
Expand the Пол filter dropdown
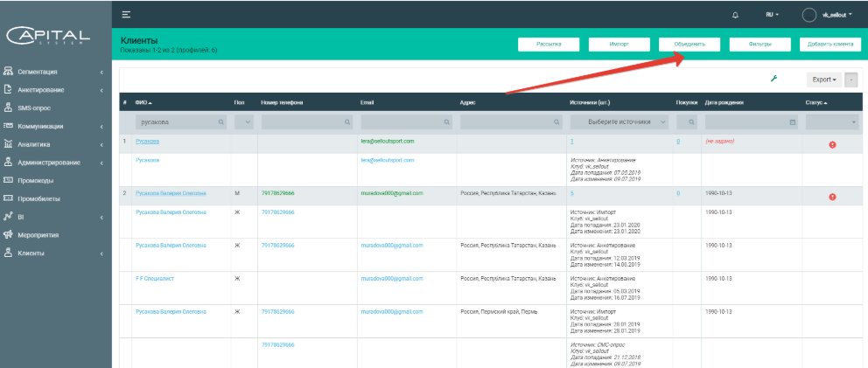point(242,122)
